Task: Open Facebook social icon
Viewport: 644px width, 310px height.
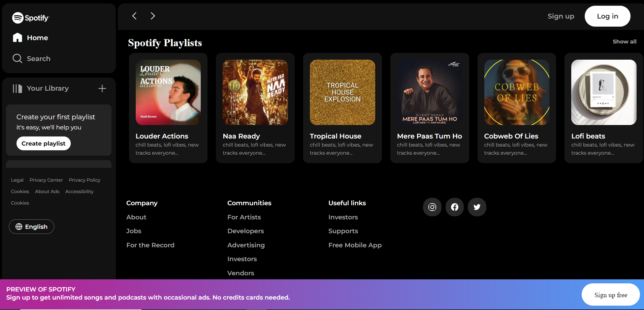Action: pyautogui.click(x=455, y=207)
